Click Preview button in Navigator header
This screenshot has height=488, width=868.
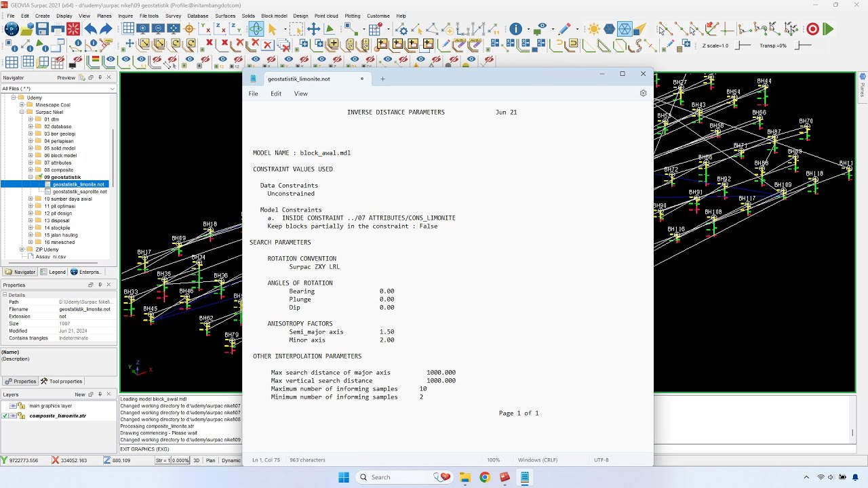coord(66,78)
